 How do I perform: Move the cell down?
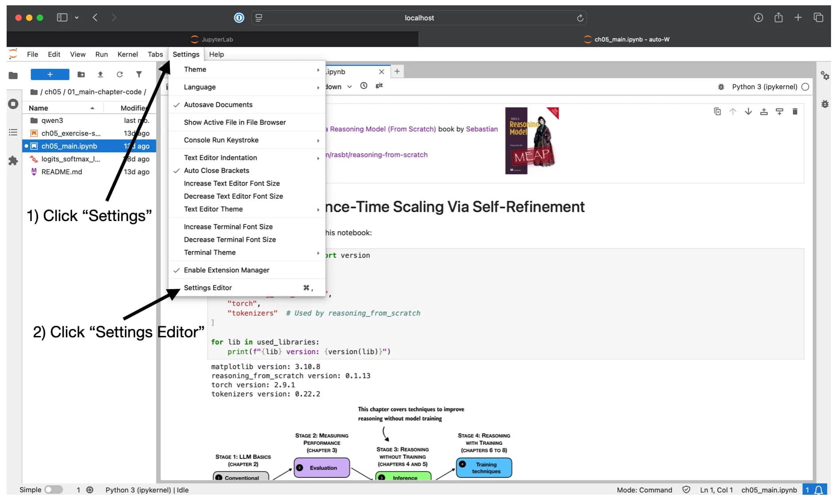pos(748,111)
